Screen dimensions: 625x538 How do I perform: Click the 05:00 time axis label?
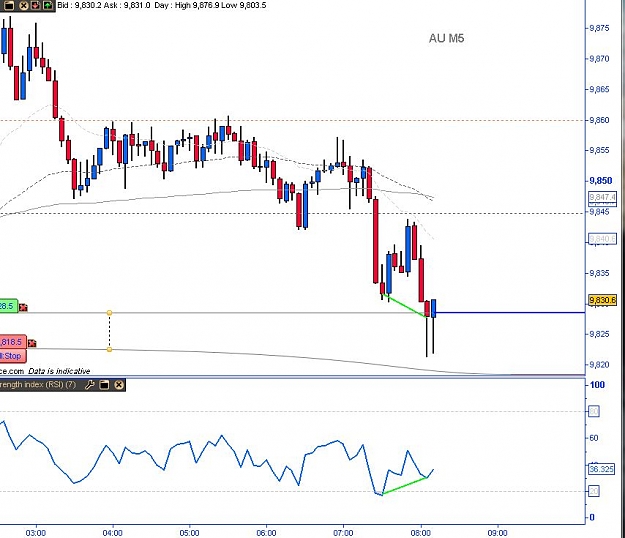click(x=189, y=533)
